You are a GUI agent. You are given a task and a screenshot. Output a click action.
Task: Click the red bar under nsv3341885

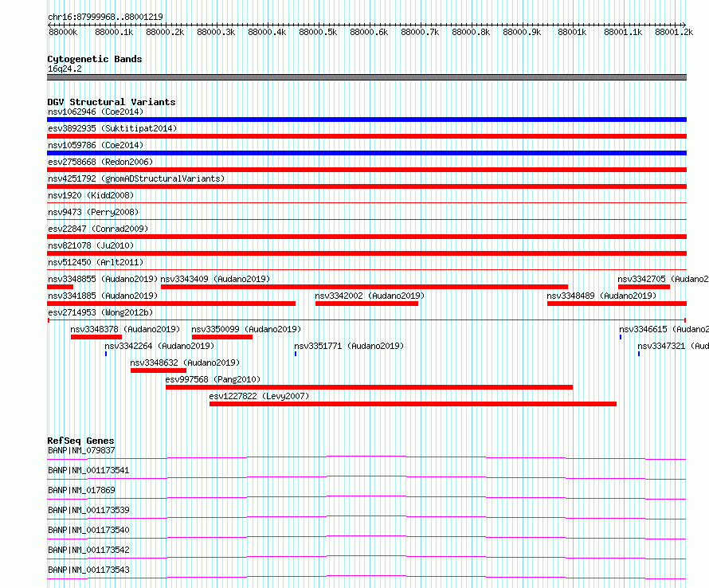171,304
